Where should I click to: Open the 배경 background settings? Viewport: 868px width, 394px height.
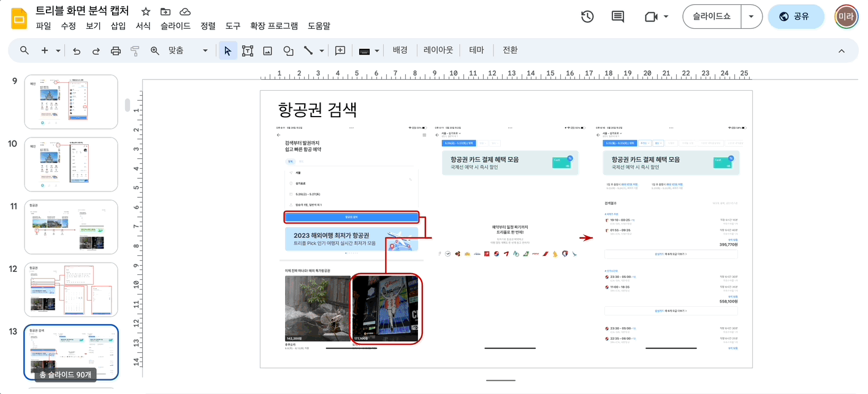click(400, 50)
